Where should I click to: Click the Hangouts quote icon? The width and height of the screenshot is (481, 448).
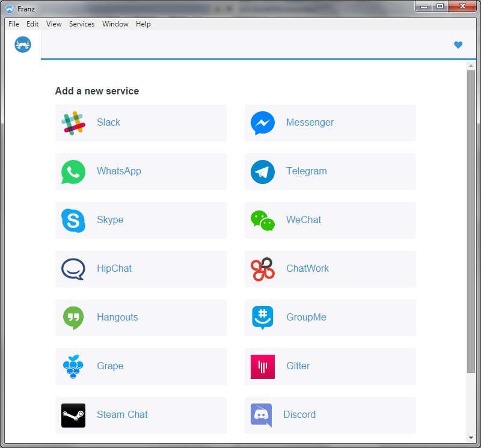coord(73,318)
